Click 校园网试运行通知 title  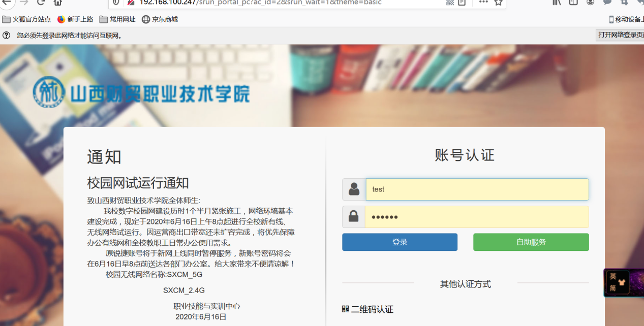coord(138,182)
